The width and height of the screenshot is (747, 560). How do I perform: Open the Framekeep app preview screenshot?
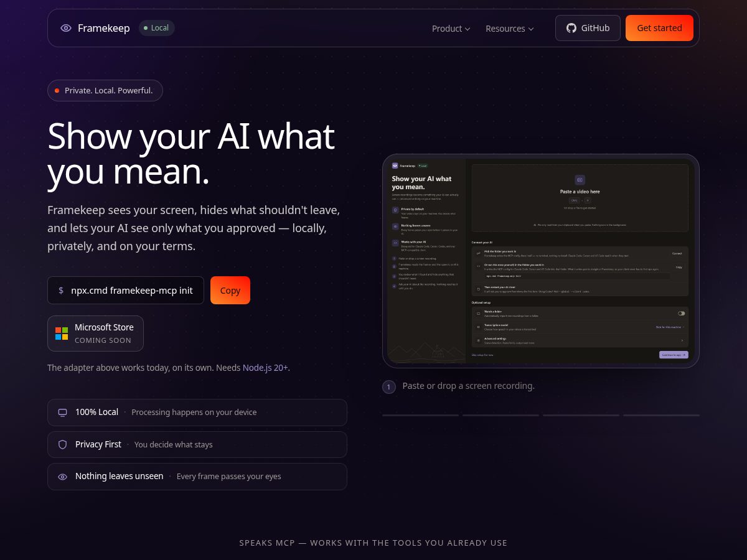pyautogui.click(x=541, y=261)
